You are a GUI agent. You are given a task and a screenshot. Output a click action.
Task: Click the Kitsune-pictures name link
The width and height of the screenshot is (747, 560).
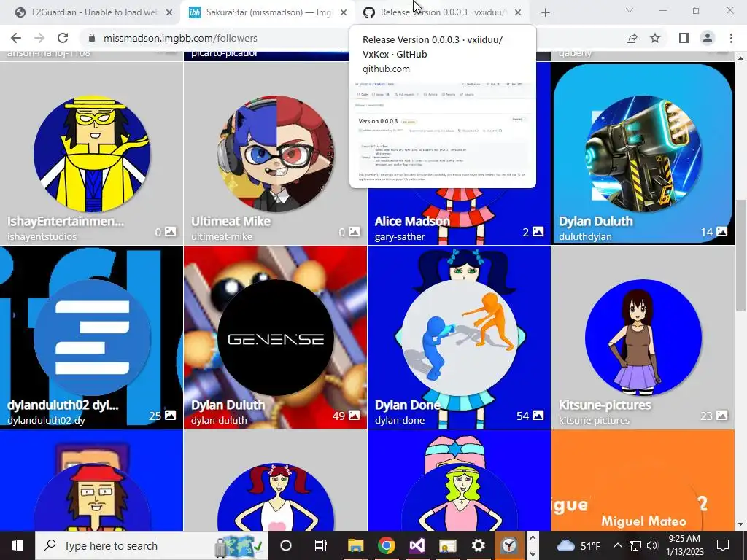[605, 405]
